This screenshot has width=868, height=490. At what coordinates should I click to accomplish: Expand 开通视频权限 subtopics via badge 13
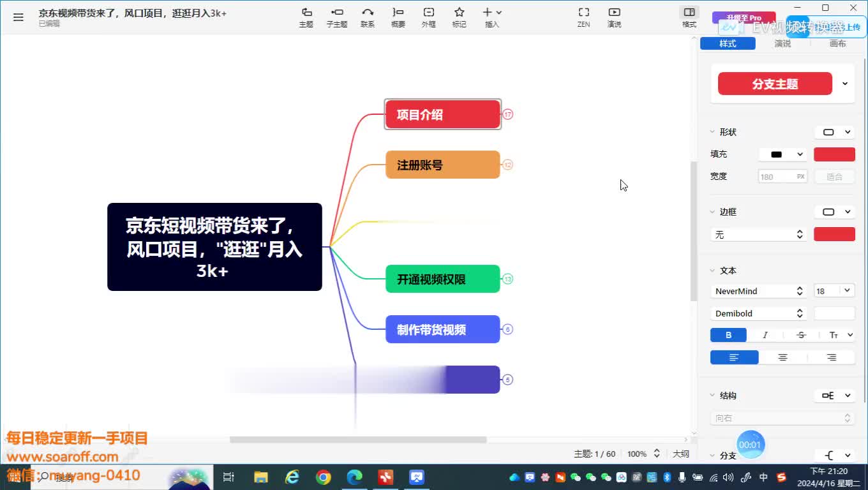coord(508,279)
